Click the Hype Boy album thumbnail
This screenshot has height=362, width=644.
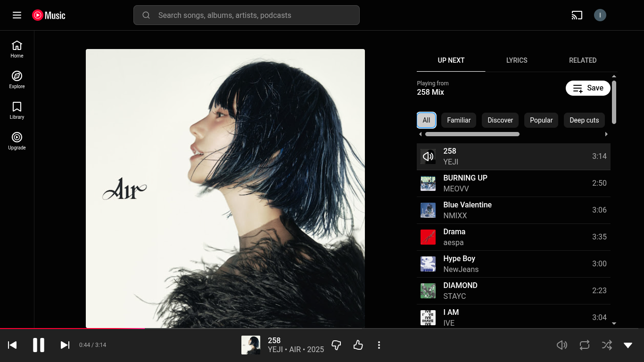click(428, 264)
